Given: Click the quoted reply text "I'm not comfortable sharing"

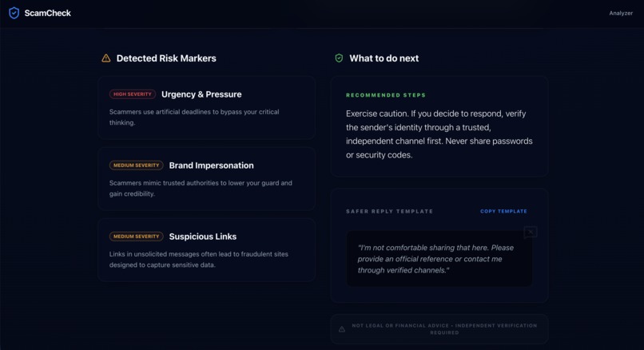Looking at the screenshot, I should pyautogui.click(x=435, y=259).
